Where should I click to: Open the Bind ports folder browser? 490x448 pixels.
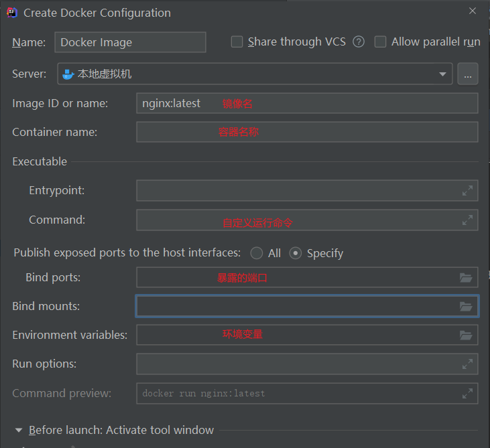pos(466,277)
